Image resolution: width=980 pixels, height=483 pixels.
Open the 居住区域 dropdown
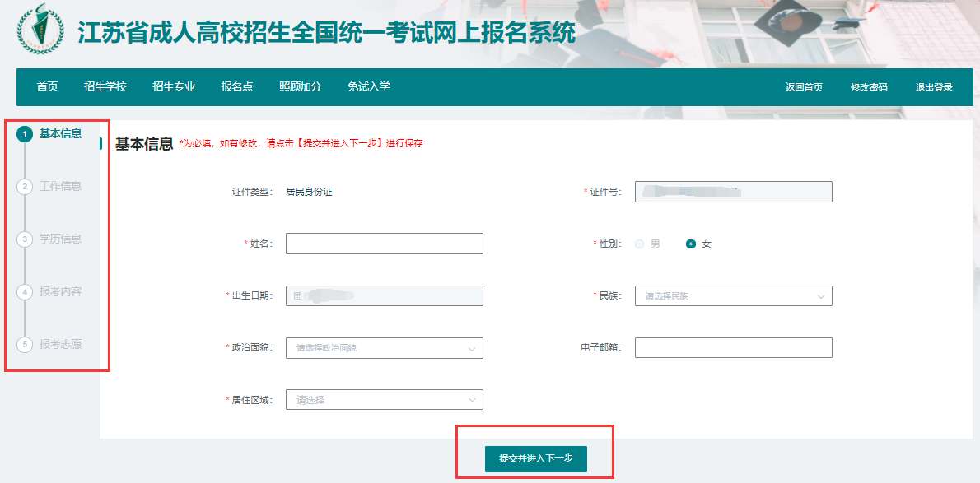(x=384, y=400)
